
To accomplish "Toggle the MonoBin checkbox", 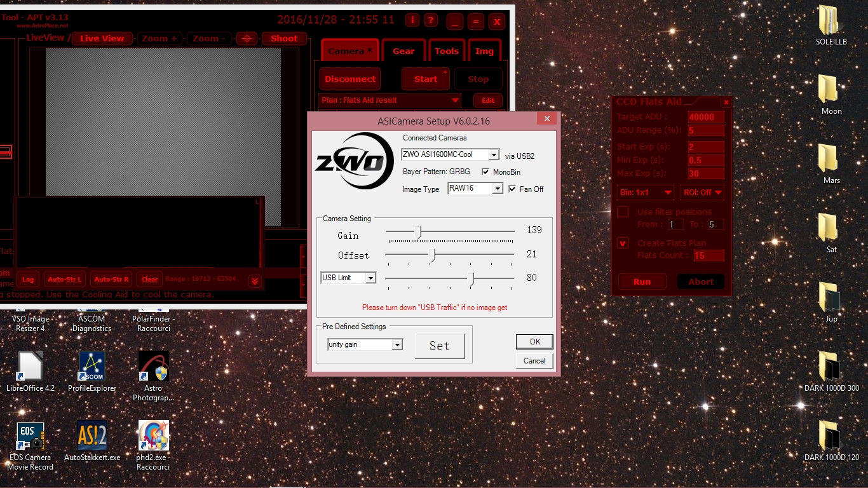I will point(486,172).
